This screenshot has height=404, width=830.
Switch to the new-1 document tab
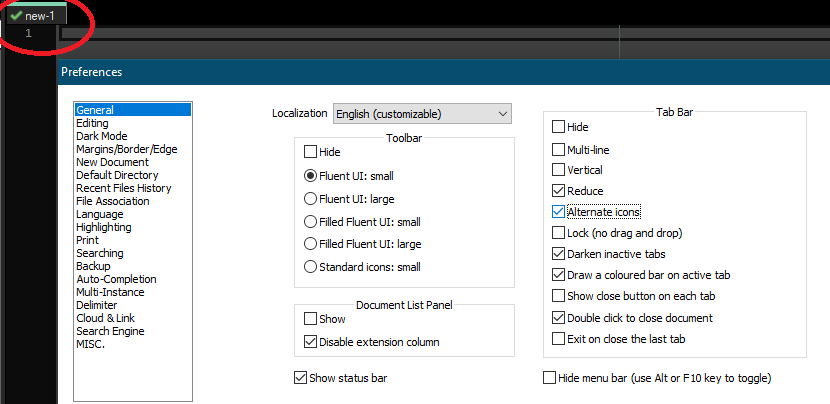tap(40, 16)
